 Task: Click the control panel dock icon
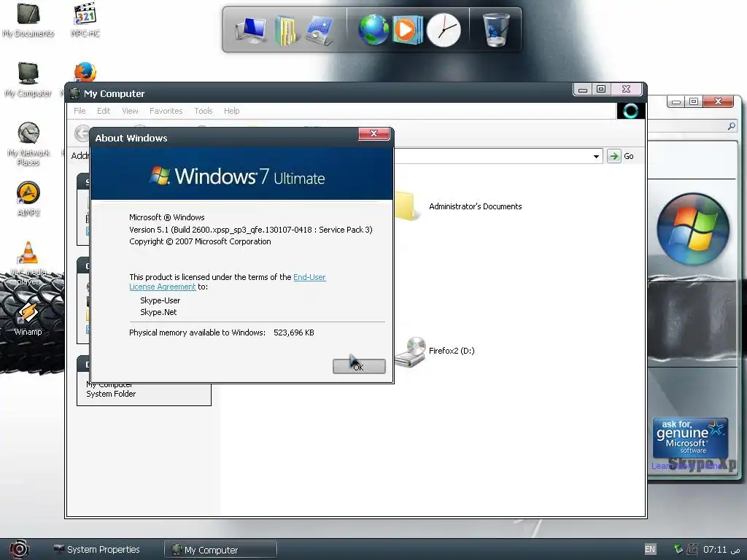coord(320,30)
